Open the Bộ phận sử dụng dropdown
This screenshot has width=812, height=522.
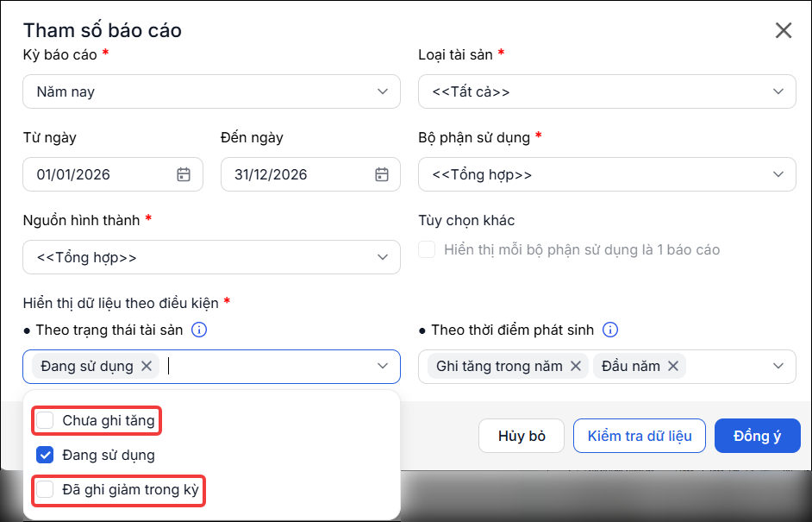coord(607,174)
